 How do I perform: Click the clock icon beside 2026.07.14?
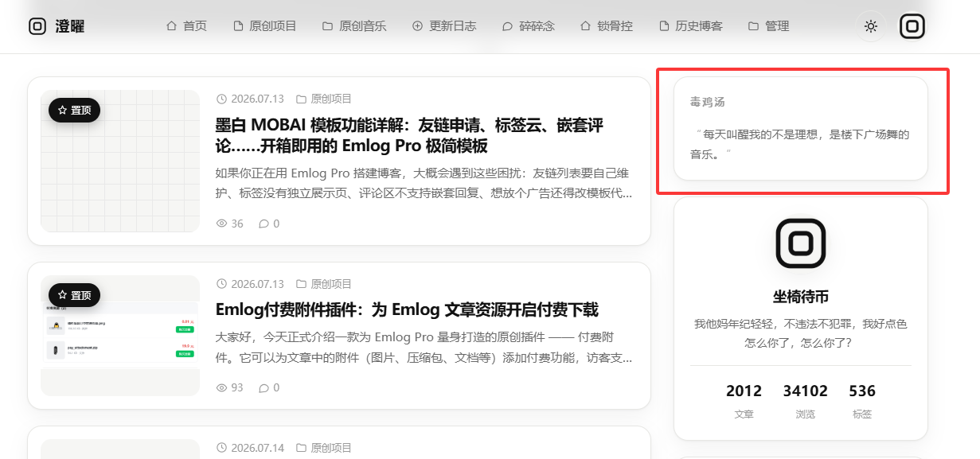coord(222,448)
